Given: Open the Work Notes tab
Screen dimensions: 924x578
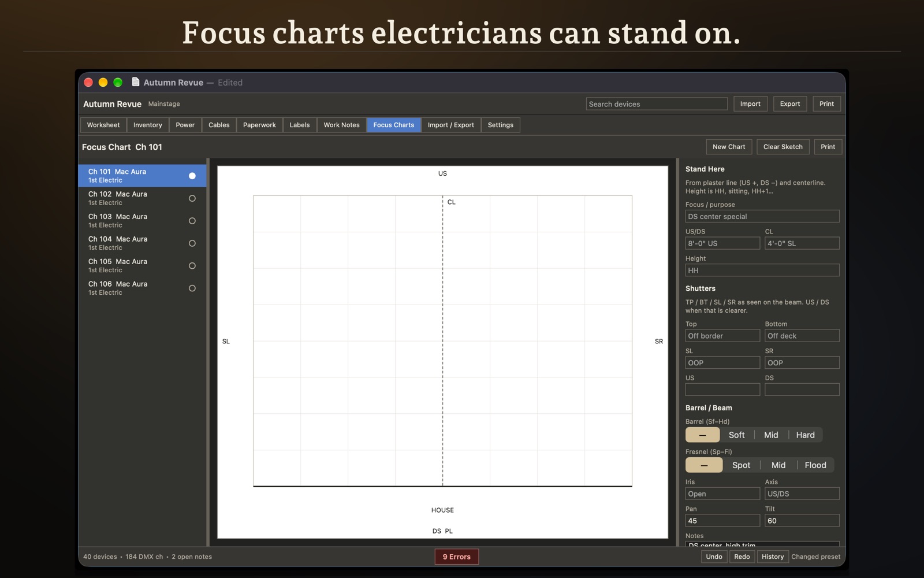Looking at the screenshot, I should [x=342, y=125].
